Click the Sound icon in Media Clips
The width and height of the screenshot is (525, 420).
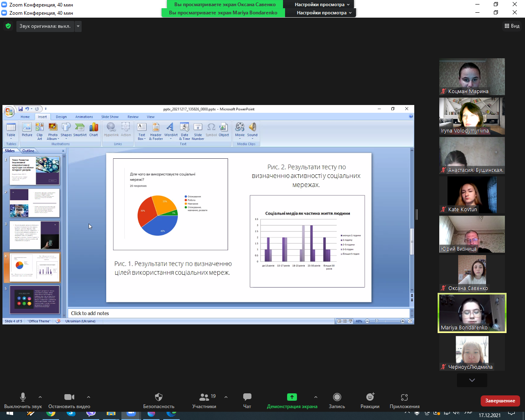coord(252,131)
